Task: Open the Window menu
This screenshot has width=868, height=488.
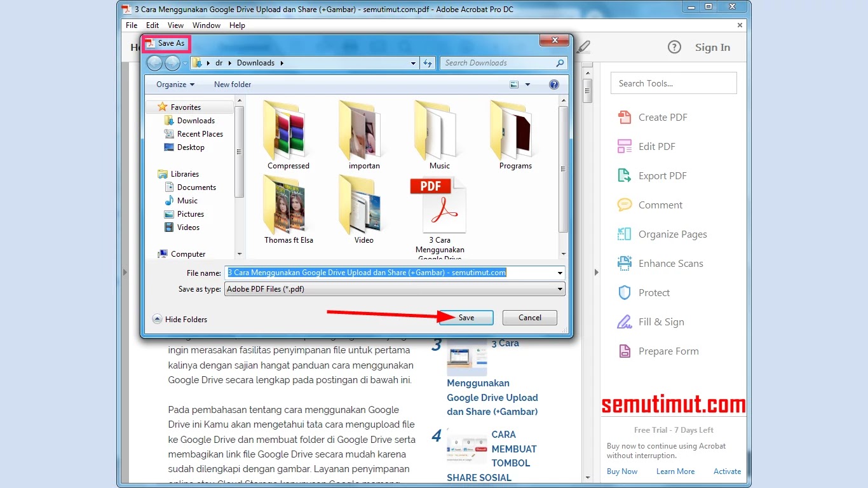Action: coord(207,25)
